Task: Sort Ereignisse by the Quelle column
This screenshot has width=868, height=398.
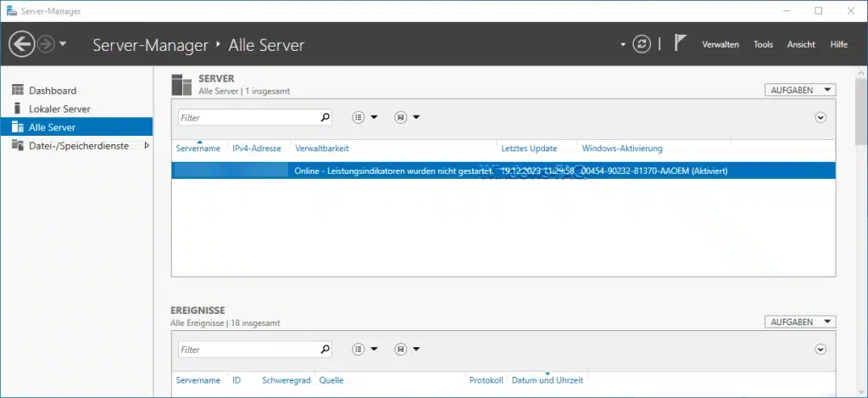Action: (331, 380)
